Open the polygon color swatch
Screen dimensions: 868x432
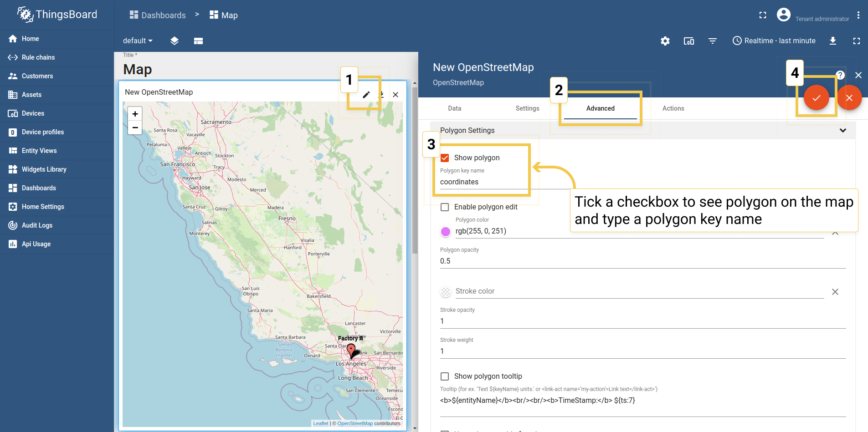[x=446, y=232]
